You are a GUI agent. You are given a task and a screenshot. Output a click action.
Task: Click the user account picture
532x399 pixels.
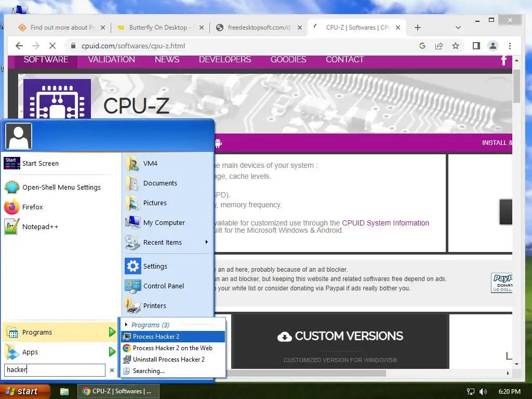(19, 136)
